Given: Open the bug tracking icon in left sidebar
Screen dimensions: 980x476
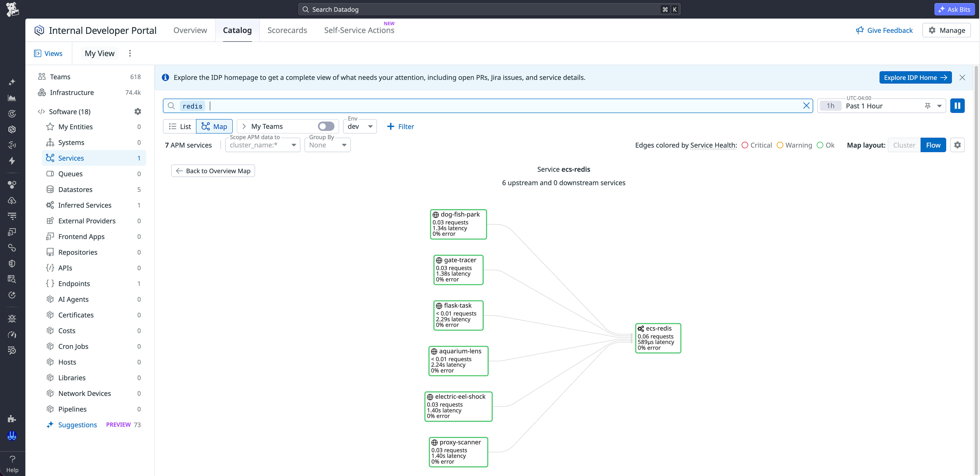Looking at the screenshot, I should point(12,319).
